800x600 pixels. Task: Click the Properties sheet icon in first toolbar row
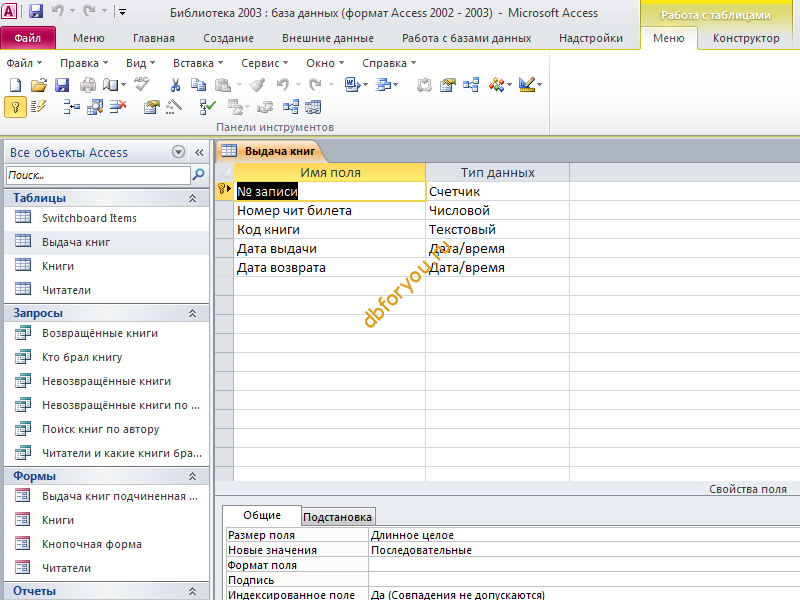pos(447,85)
